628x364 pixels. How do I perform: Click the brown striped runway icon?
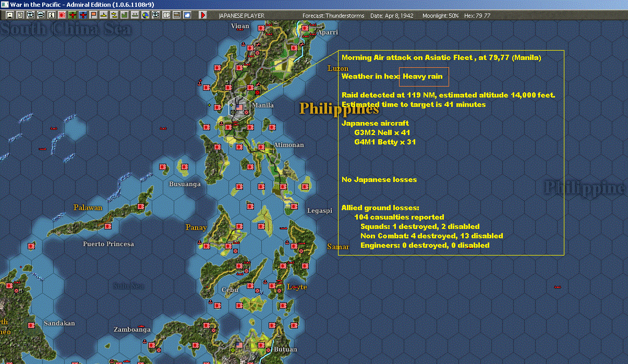(176, 15)
